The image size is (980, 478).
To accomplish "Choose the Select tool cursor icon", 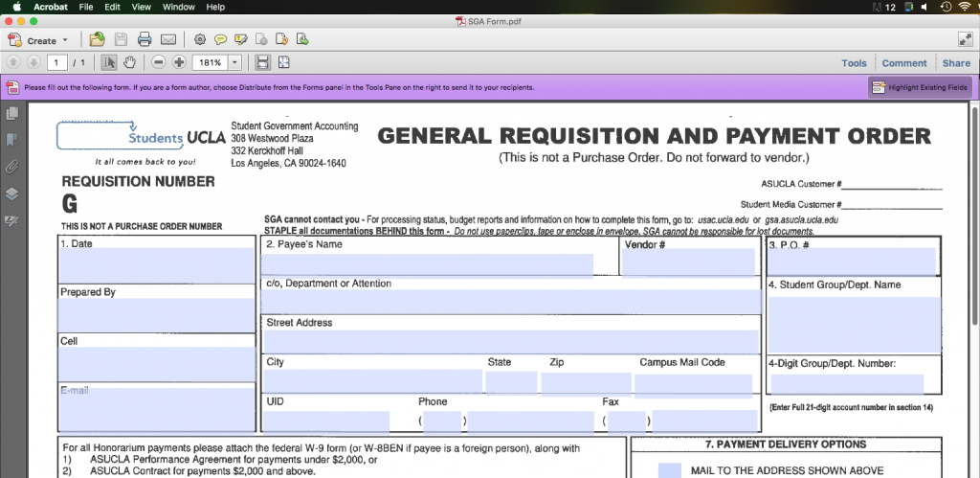I will point(109,62).
